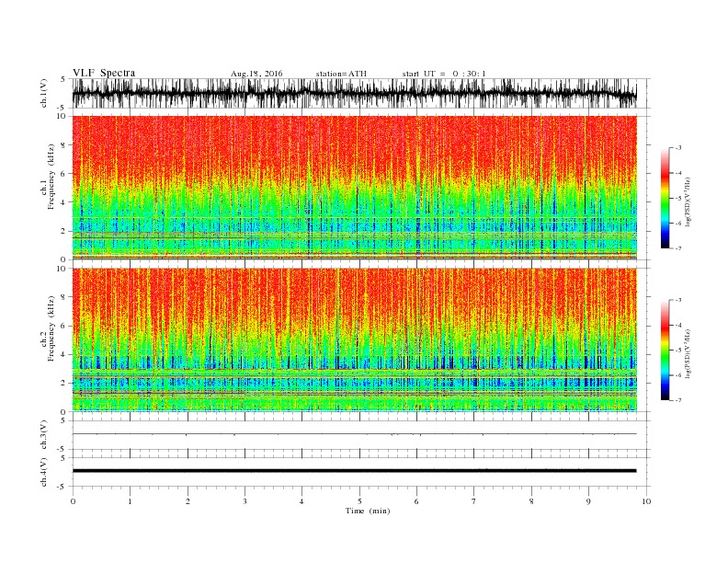
Task: Click time axis tick label "0"
Action: point(73,501)
